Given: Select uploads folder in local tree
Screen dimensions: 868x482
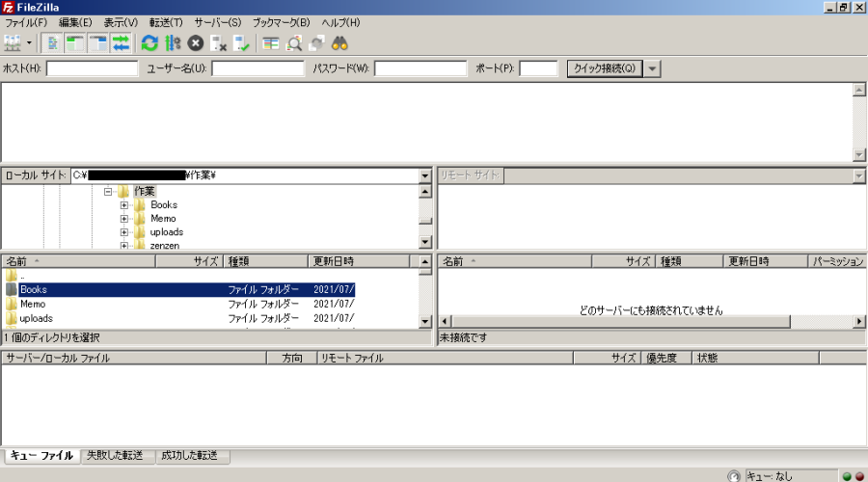Looking at the screenshot, I should click(x=167, y=232).
